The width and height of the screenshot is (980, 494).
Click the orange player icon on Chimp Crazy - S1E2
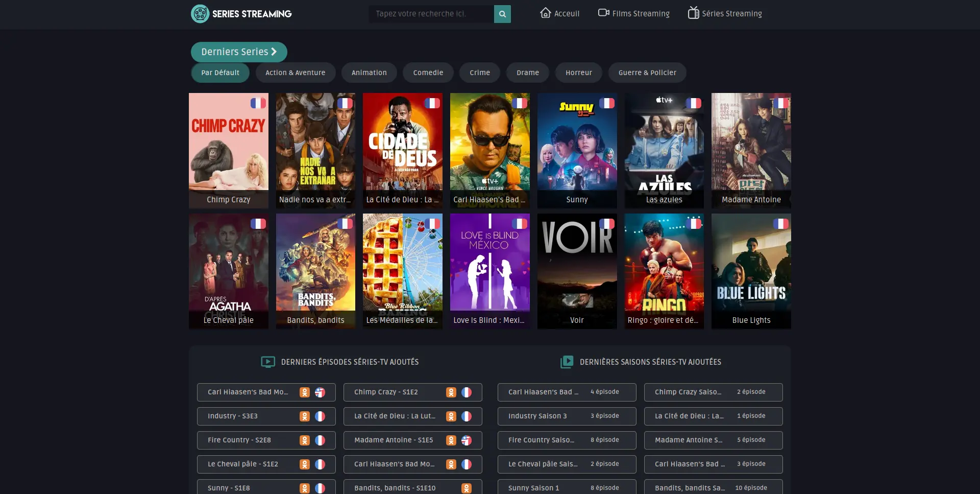click(x=451, y=392)
